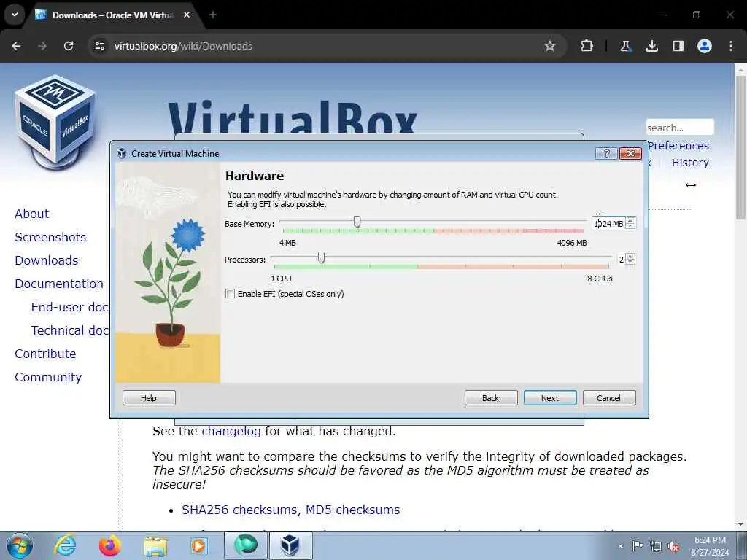Launch Internet Explorer from taskbar
This screenshot has height=560, width=747.
pos(65,545)
